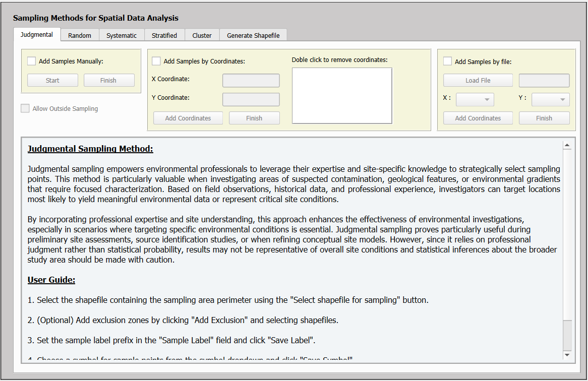Click Add Coordinates under Y Coordinate field
The width and height of the screenshot is (588, 381).
click(x=188, y=118)
